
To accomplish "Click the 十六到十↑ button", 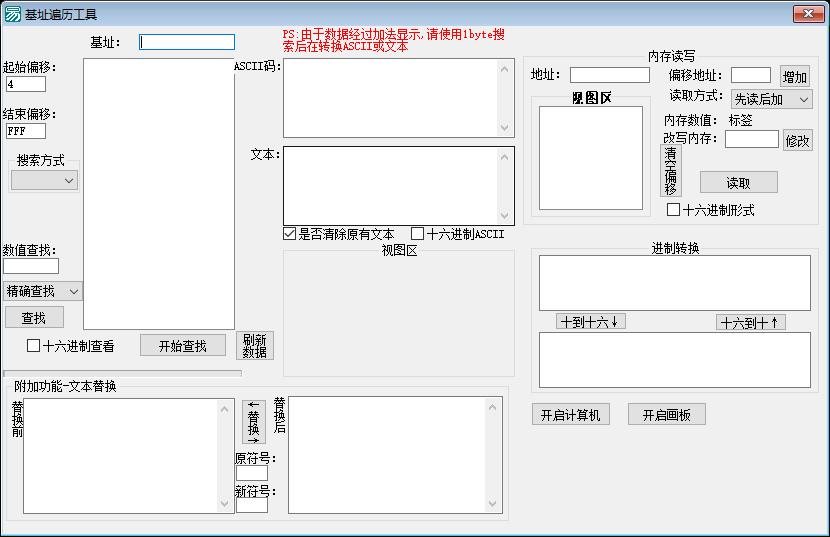I will [751, 322].
